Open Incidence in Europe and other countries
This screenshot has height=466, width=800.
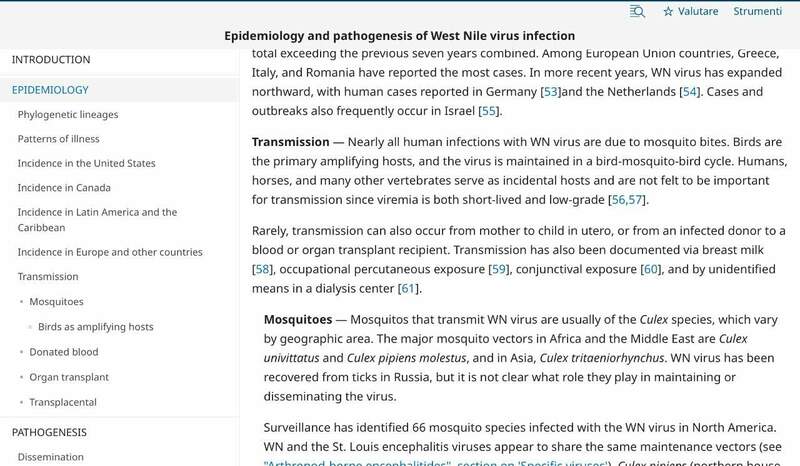110,252
